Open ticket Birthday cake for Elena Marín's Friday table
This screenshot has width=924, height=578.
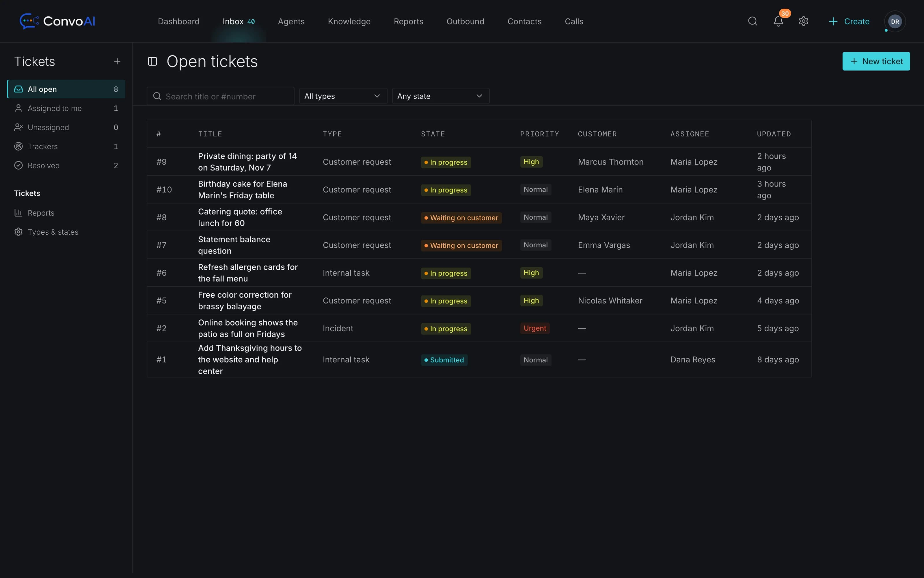(x=243, y=190)
